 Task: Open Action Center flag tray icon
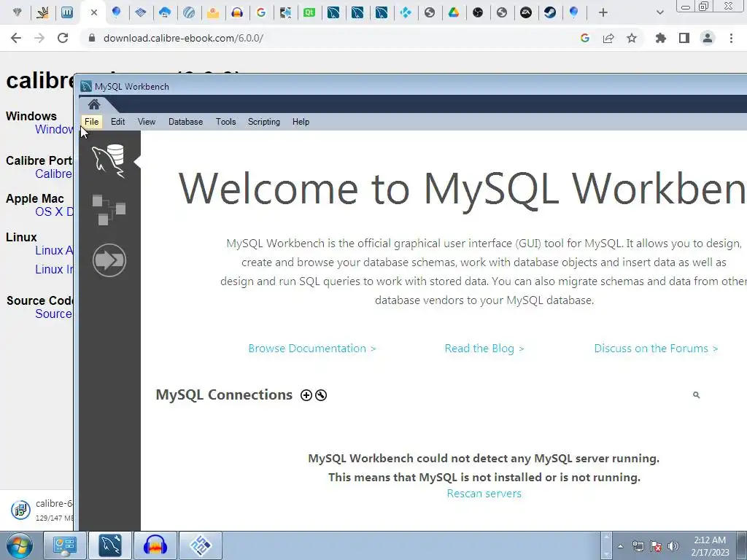click(x=656, y=546)
